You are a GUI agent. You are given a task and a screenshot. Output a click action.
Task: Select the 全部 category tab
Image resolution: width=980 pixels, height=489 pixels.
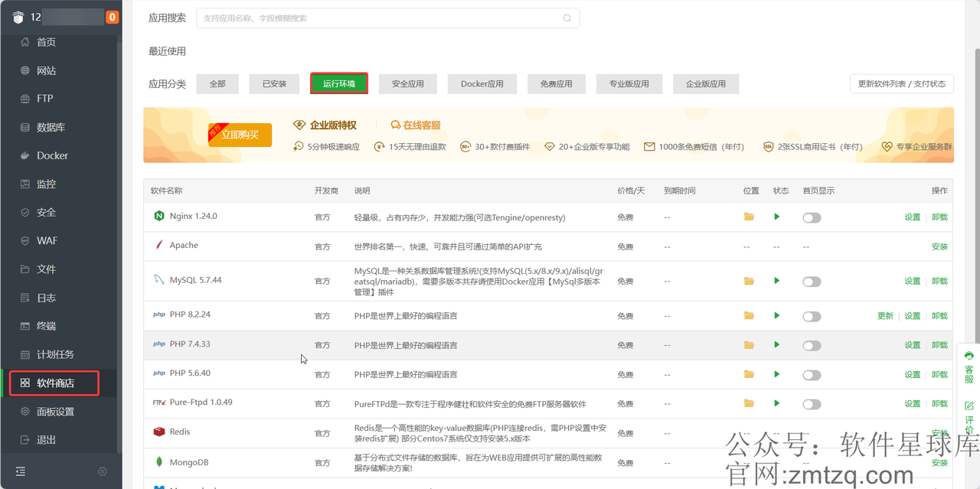[217, 84]
